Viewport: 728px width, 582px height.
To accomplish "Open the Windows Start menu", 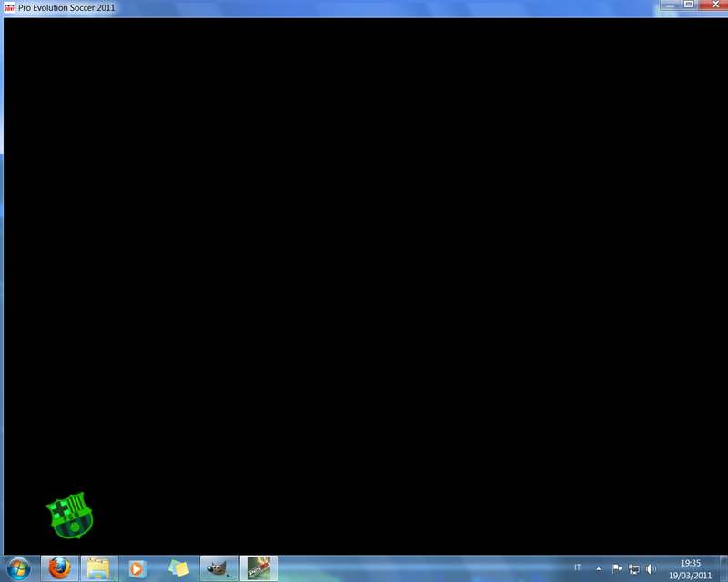I will point(17,568).
